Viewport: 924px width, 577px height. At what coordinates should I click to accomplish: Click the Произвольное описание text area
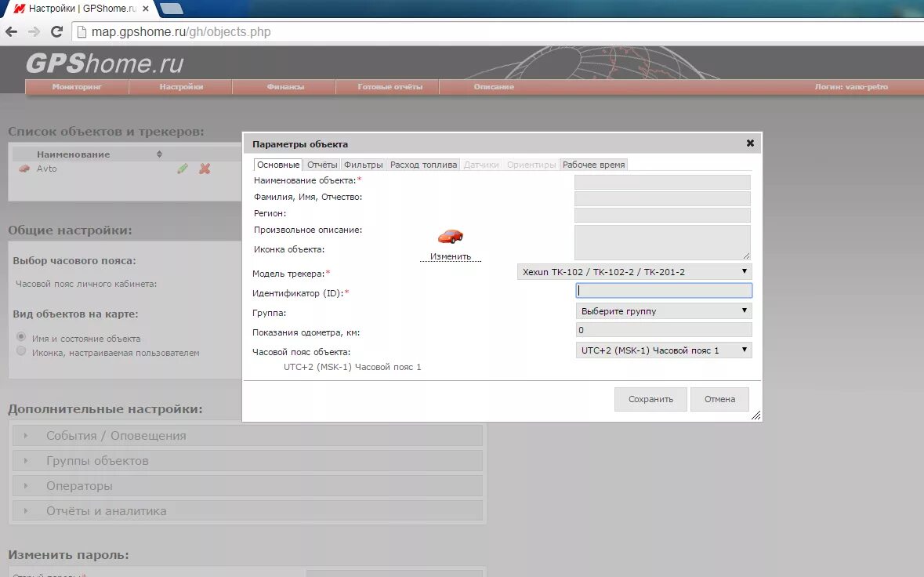662,242
